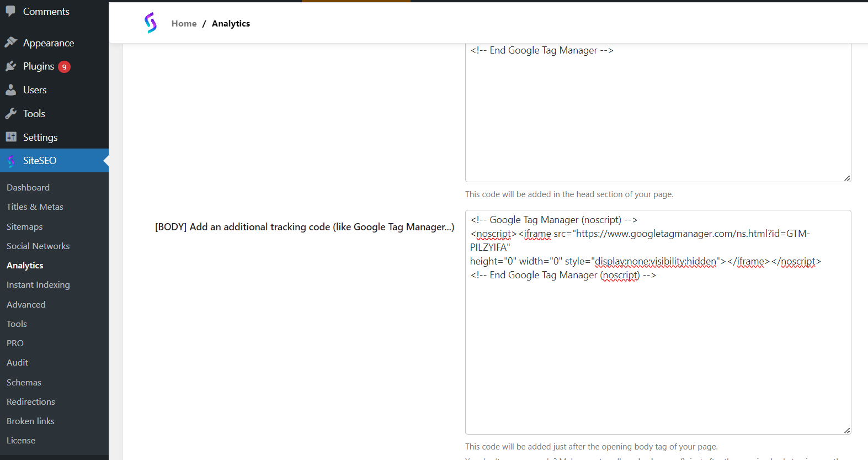Click the Settings sliders icon

tap(11, 137)
